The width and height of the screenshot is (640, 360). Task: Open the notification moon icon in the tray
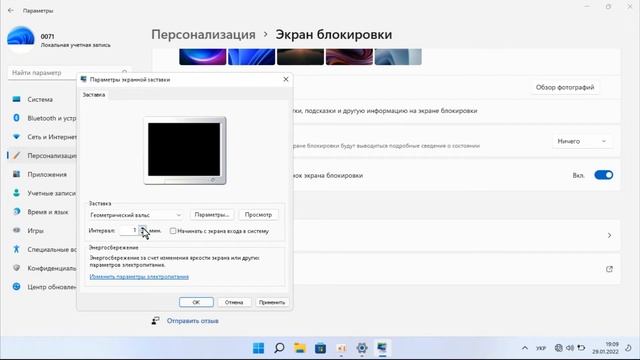(x=628, y=348)
